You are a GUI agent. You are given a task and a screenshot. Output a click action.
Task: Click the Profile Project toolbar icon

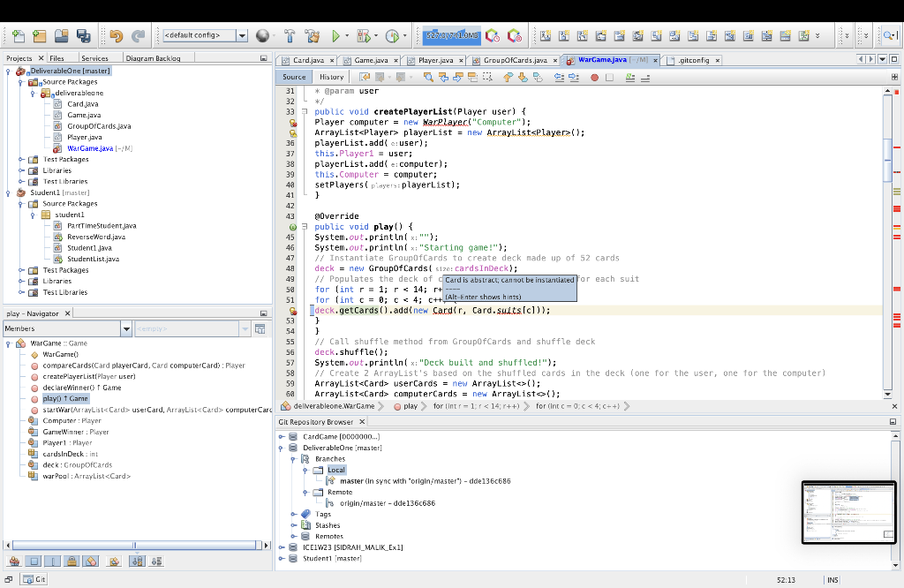pos(392,36)
